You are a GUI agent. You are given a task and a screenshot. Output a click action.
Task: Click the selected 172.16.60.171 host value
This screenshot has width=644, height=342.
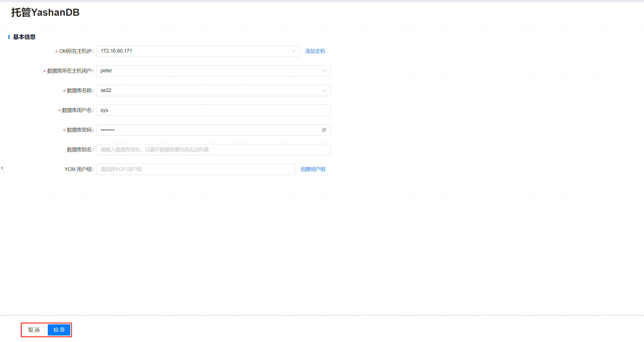click(x=116, y=51)
